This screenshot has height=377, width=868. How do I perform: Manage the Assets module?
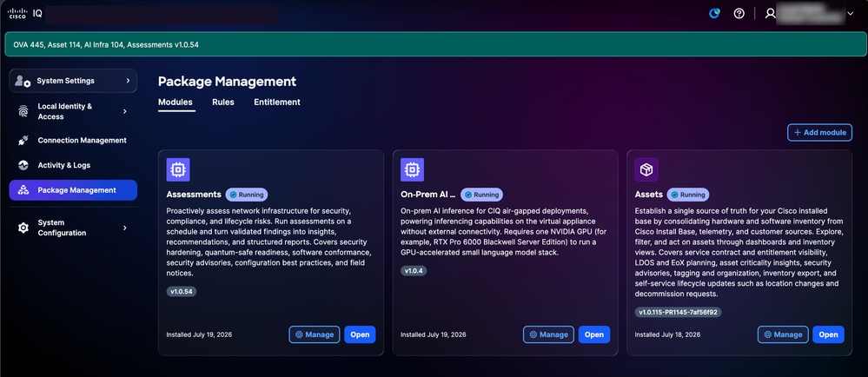(783, 334)
